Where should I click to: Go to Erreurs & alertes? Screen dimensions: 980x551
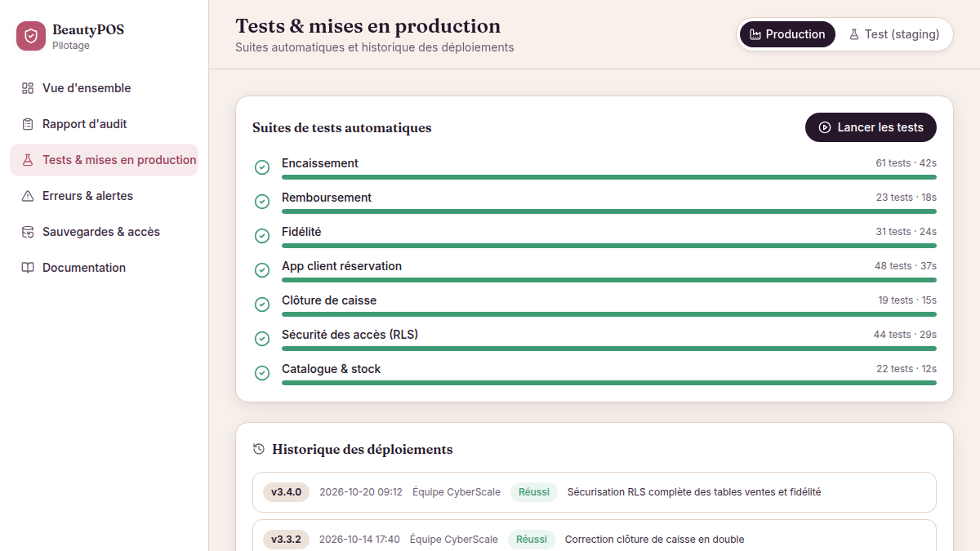pos(104,196)
